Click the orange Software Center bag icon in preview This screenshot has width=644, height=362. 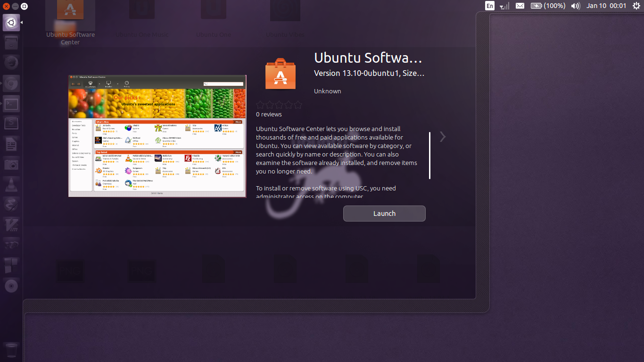point(281,74)
